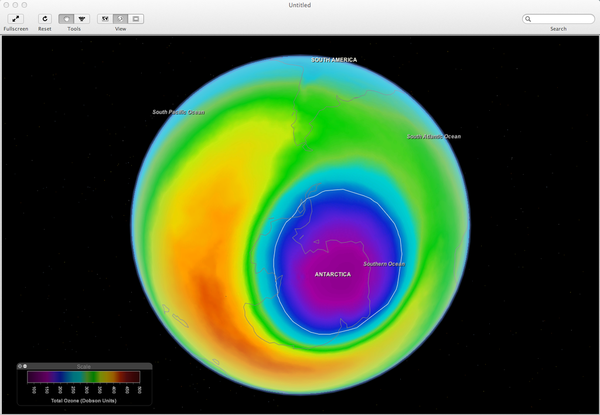The width and height of the screenshot is (600, 415).
Task: Click the magnifier icon in Search
Action: 530,19
